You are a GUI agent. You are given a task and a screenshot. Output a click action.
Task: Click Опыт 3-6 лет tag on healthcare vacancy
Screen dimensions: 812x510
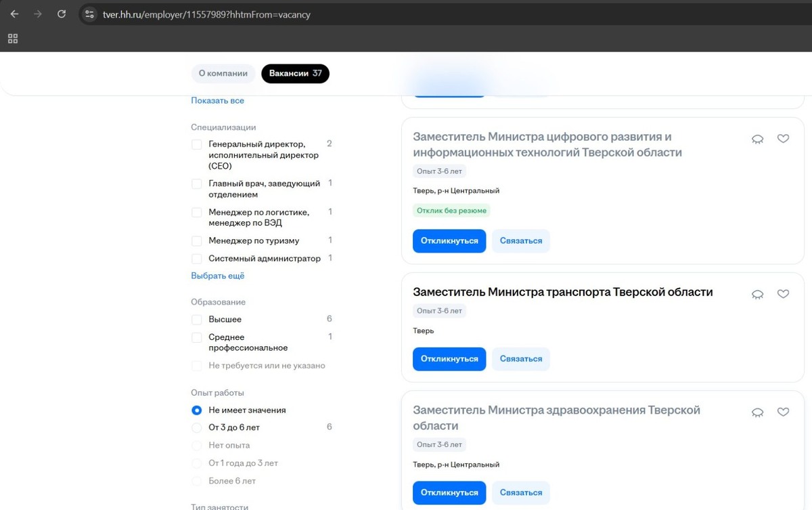(439, 445)
